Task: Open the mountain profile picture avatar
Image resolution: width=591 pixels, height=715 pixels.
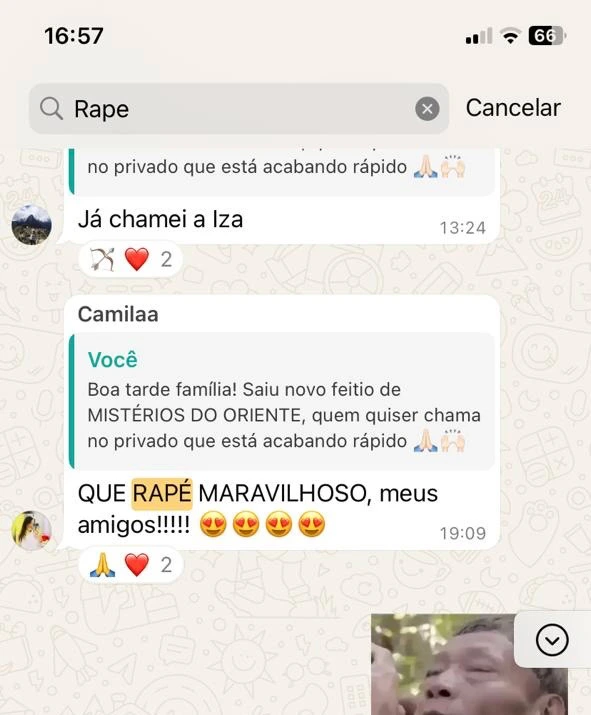Action: tap(31, 224)
